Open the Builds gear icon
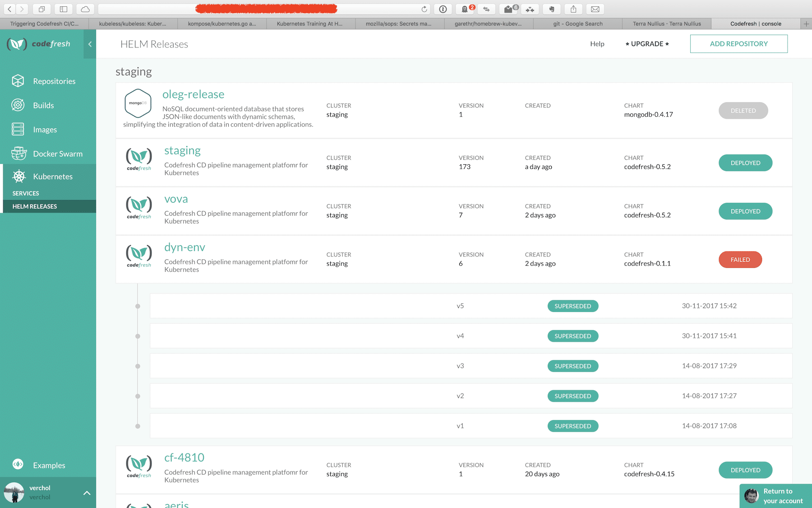This screenshot has height=508, width=812. click(18, 105)
